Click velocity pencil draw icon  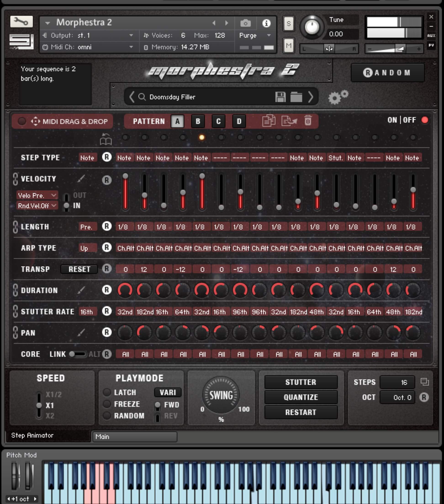(81, 178)
